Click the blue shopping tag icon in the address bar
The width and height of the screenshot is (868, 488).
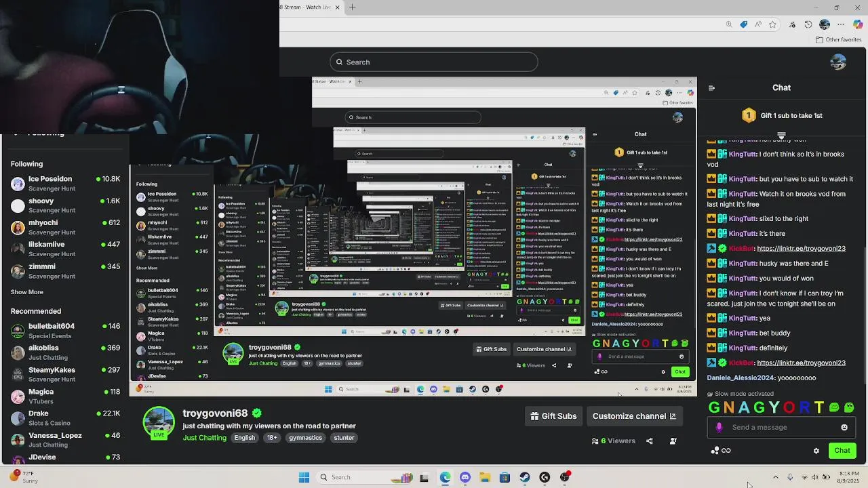[x=744, y=24]
